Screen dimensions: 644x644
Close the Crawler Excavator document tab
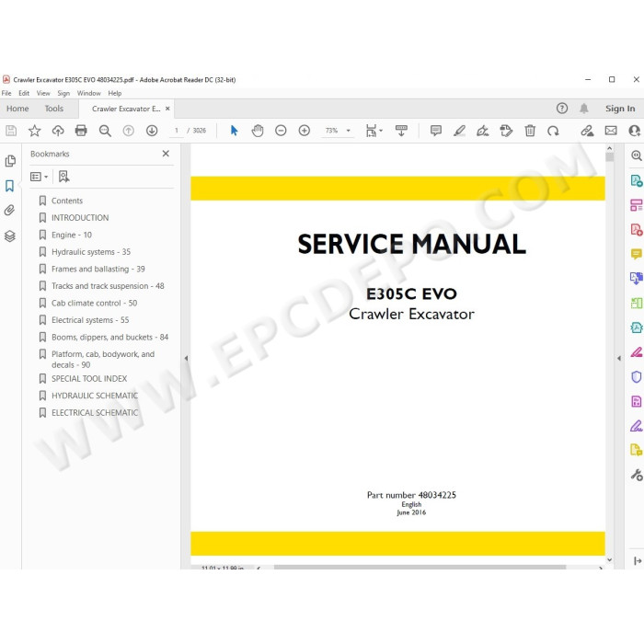pos(167,109)
